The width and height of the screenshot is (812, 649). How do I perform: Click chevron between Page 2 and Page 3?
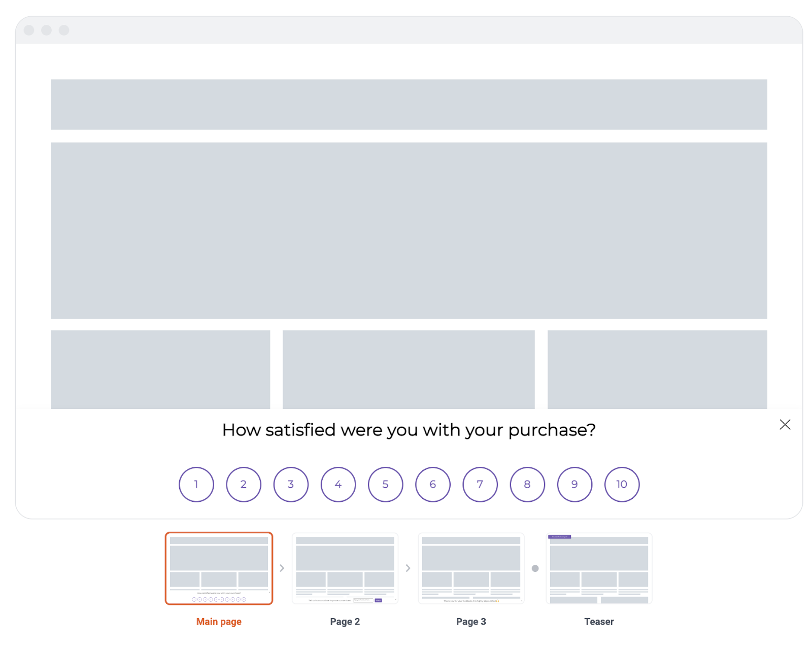(408, 568)
